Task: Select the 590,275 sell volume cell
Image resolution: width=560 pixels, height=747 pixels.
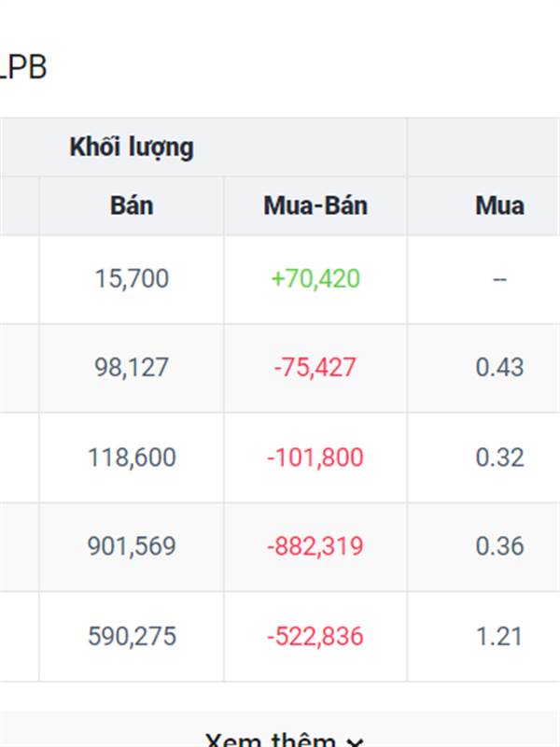Action: (132, 637)
